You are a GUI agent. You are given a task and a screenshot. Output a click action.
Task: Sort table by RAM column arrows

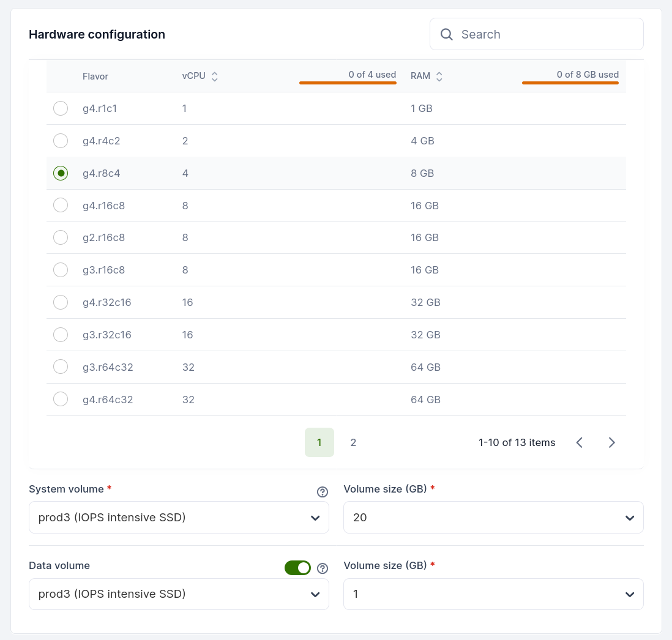pyautogui.click(x=439, y=76)
